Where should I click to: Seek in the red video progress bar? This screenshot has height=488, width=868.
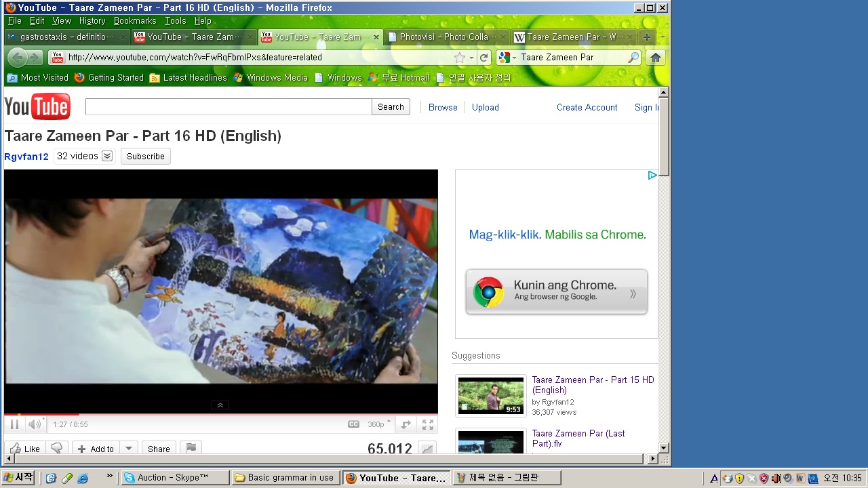tap(221, 414)
